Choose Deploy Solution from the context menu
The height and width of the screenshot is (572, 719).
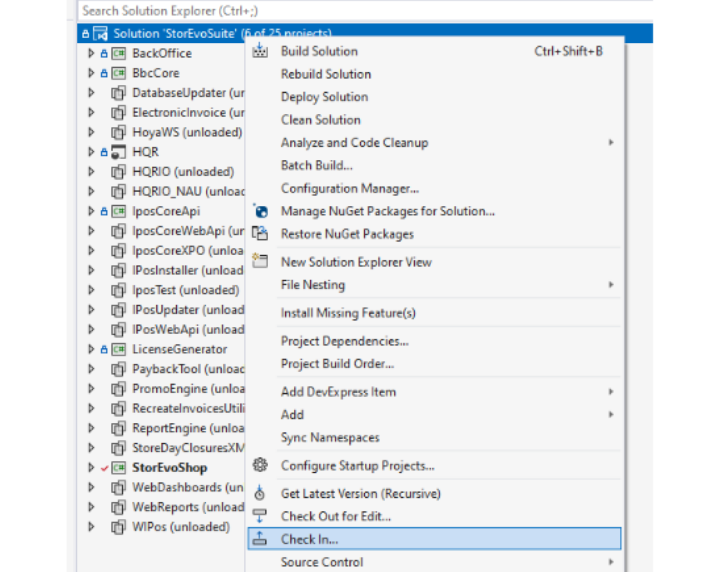434,97
